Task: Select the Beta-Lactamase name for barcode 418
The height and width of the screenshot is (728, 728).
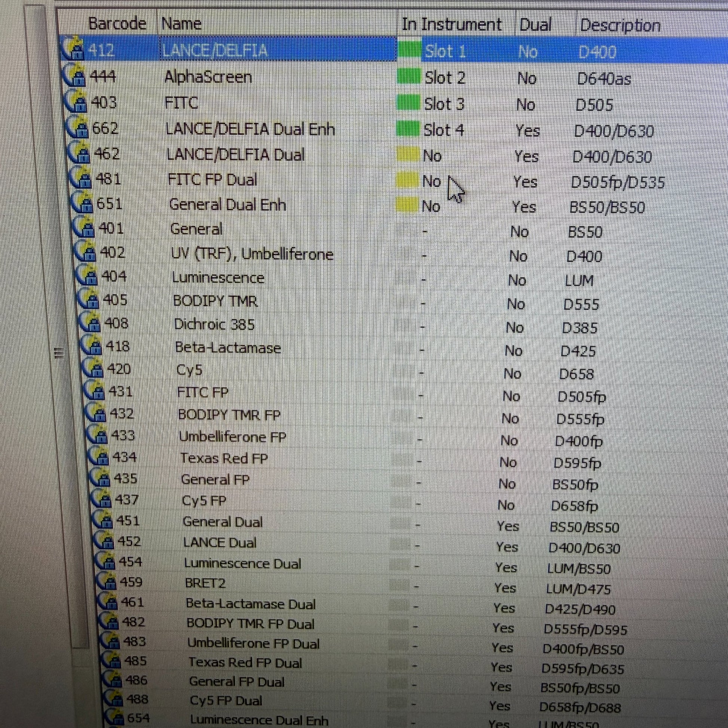Action: click(x=228, y=348)
